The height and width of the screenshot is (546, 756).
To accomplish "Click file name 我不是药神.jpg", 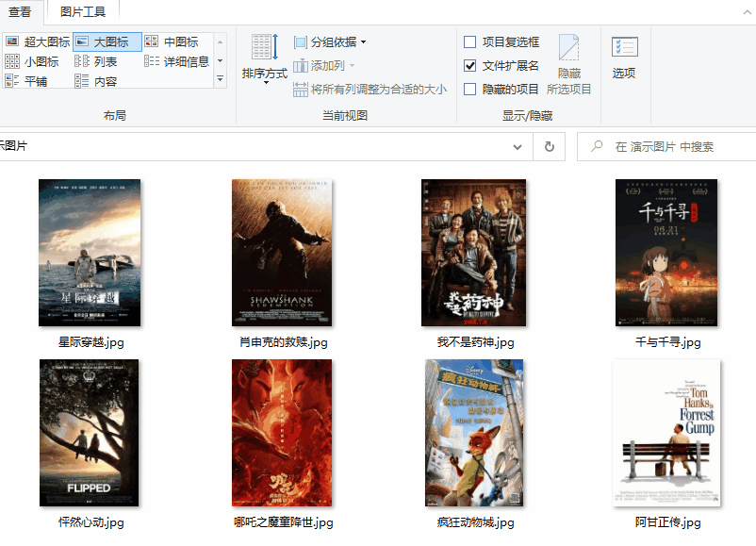I will [475, 342].
